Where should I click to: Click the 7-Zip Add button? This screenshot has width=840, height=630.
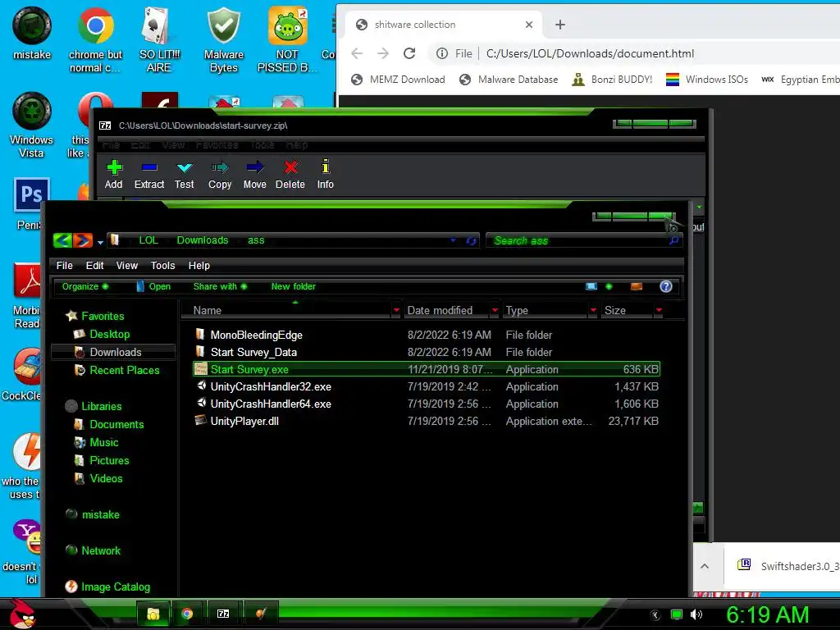click(113, 175)
